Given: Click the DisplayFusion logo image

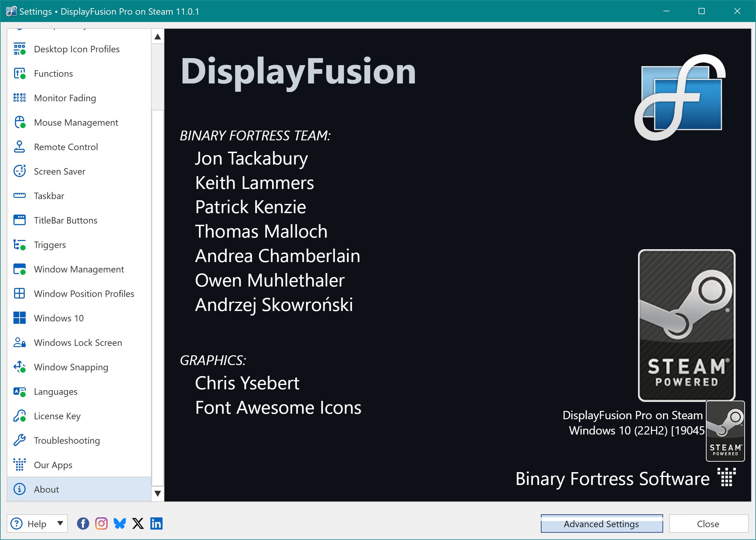Looking at the screenshot, I should pos(680,97).
